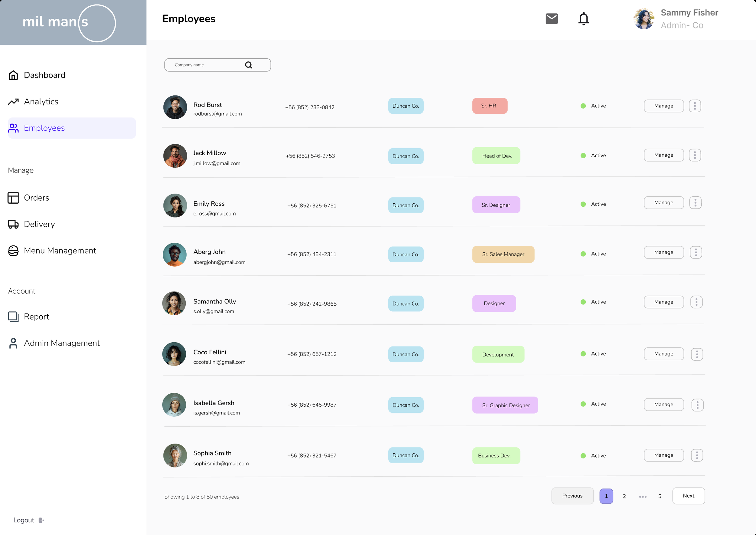756x535 pixels.
Task: Select page 1 in pagination
Action: point(606,496)
